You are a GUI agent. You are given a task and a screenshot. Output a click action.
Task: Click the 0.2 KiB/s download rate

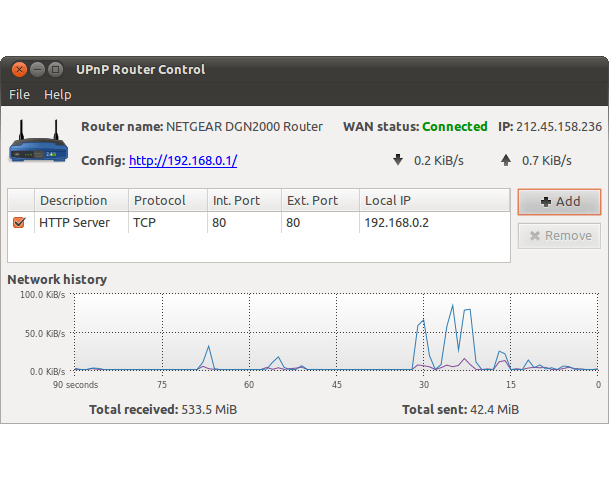tap(439, 160)
